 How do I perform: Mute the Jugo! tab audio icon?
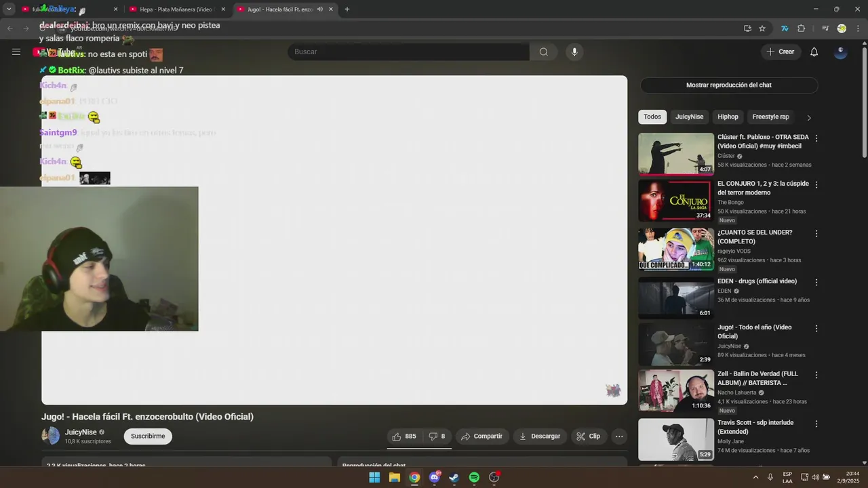coord(319,9)
